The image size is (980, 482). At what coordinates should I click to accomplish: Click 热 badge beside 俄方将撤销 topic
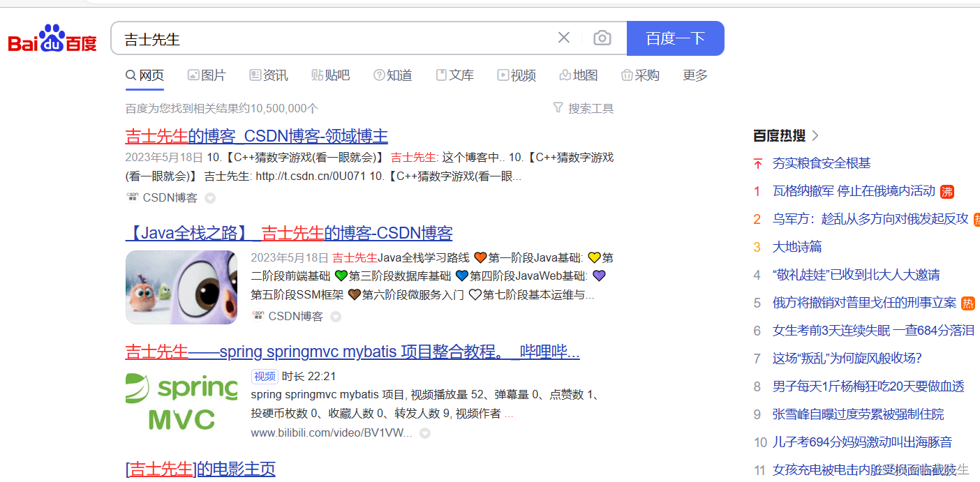coord(968,303)
